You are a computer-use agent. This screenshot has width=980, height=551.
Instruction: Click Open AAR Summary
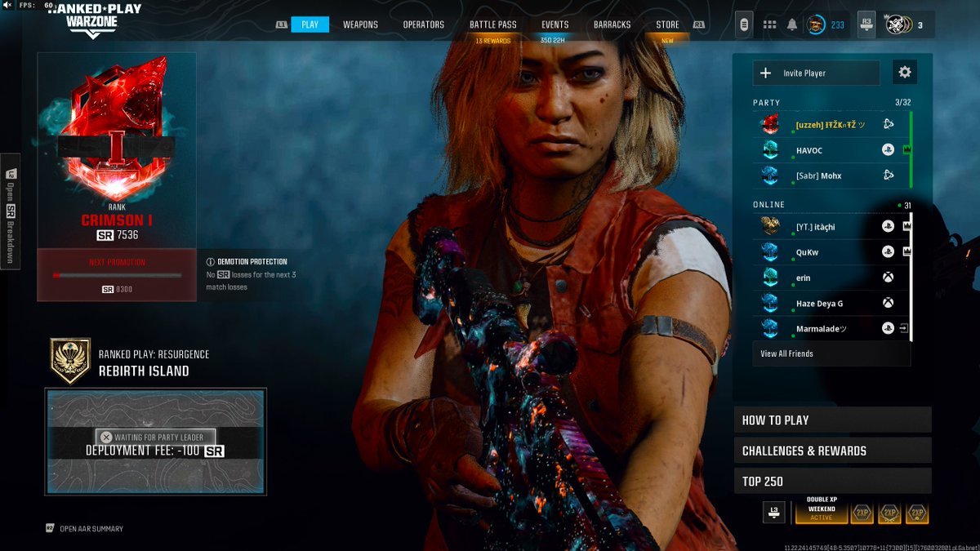pyautogui.click(x=85, y=529)
